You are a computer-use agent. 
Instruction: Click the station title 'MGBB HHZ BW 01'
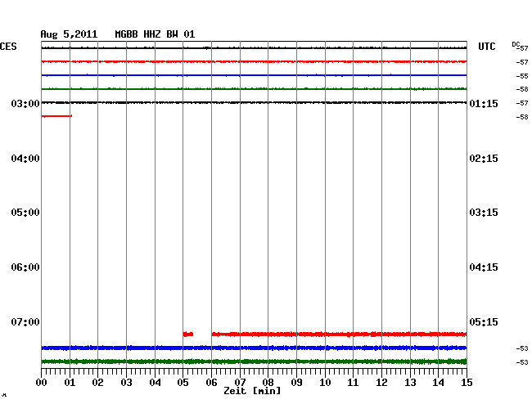click(155, 34)
